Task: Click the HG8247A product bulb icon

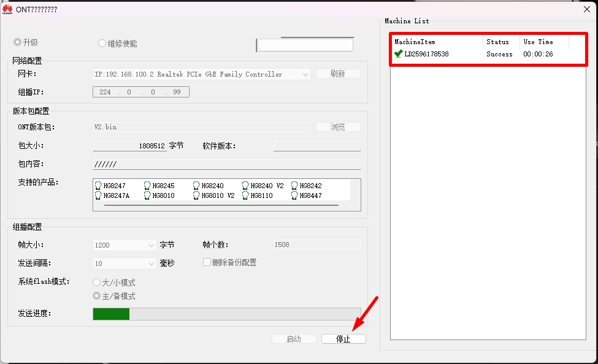Action: [98, 196]
